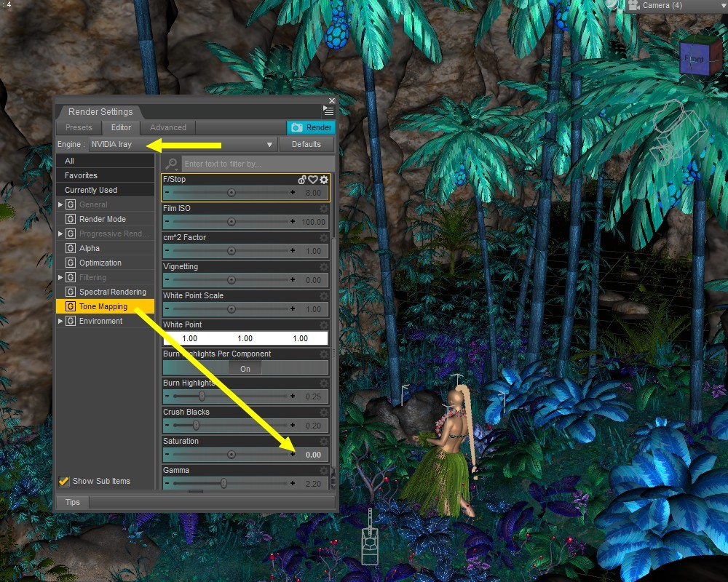Image resolution: width=728 pixels, height=582 pixels.
Task: Click the G group icon beside Spectral Rendering
Action: click(71, 292)
